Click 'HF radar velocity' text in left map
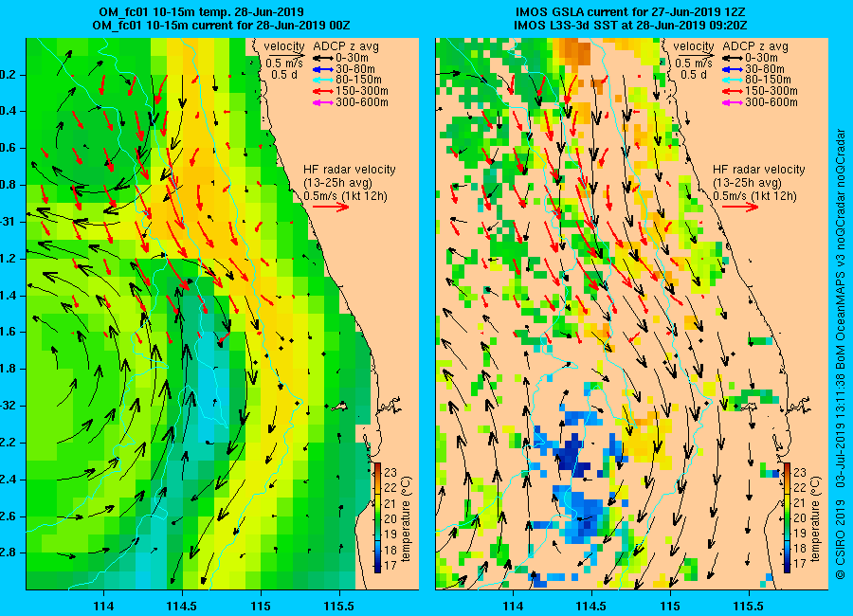The height and width of the screenshot is (616, 853). click(x=349, y=170)
